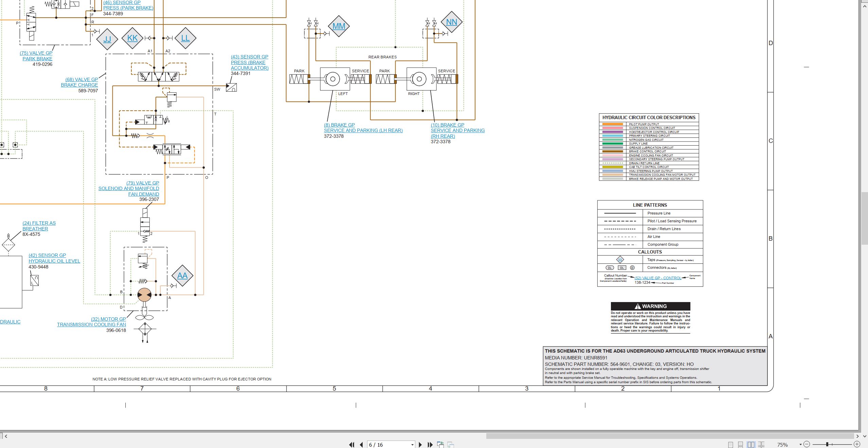Image resolution: width=868 pixels, height=448 pixels.
Task: Click the part number 430-9448
Action: pos(38,267)
